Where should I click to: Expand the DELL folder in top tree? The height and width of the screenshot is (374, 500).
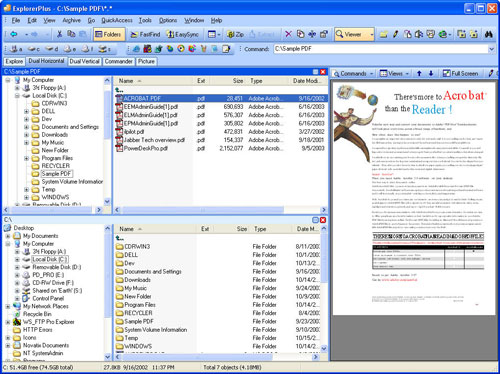point(26,111)
